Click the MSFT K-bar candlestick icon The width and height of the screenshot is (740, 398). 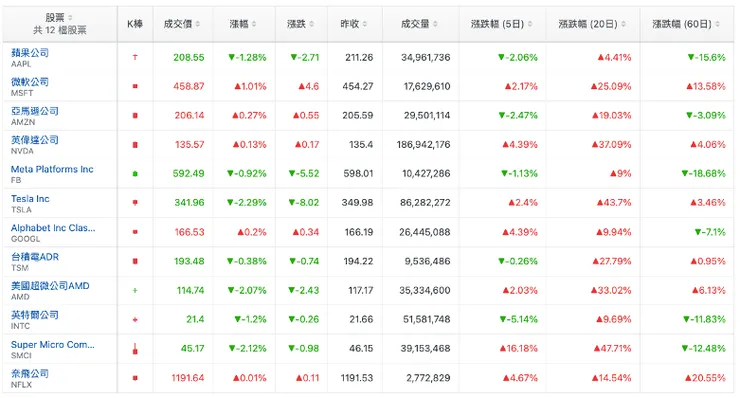tap(135, 86)
